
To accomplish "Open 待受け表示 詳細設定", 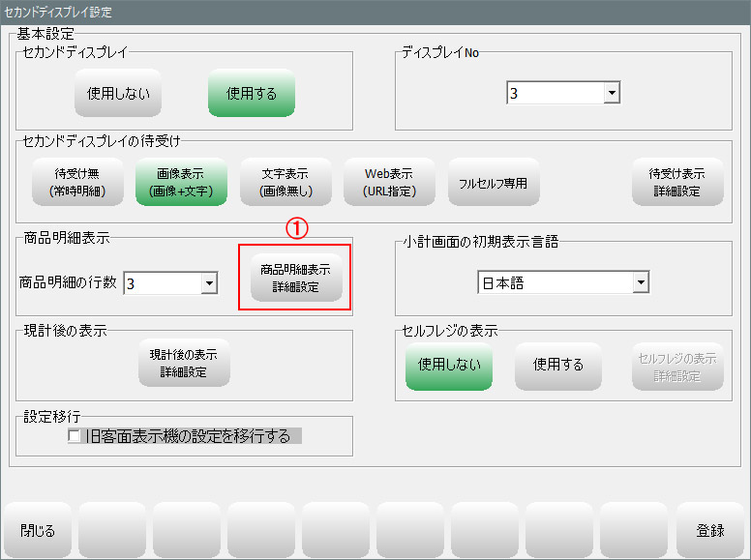I will click(x=677, y=183).
